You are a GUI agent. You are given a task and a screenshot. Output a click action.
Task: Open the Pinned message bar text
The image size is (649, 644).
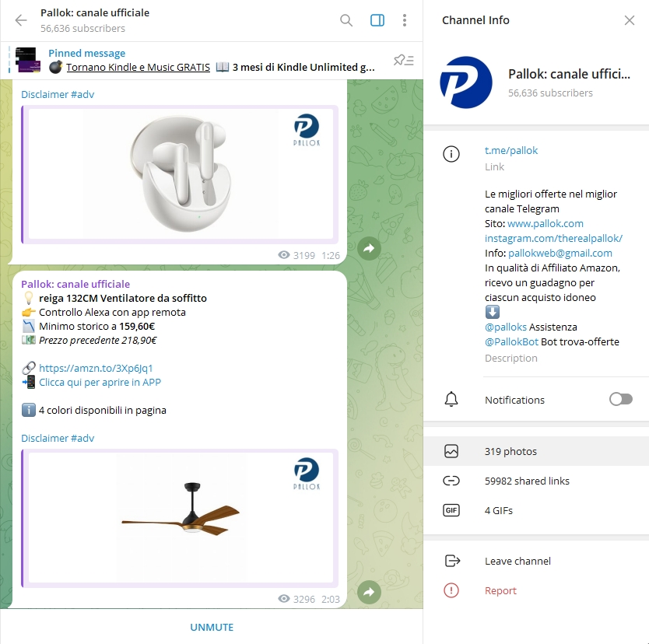[x=211, y=61]
